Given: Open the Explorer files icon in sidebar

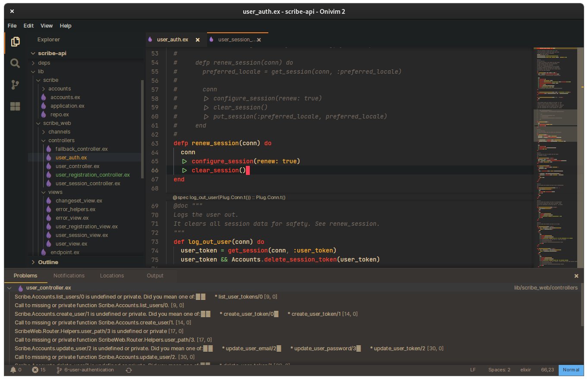Looking at the screenshot, I should click(x=15, y=42).
